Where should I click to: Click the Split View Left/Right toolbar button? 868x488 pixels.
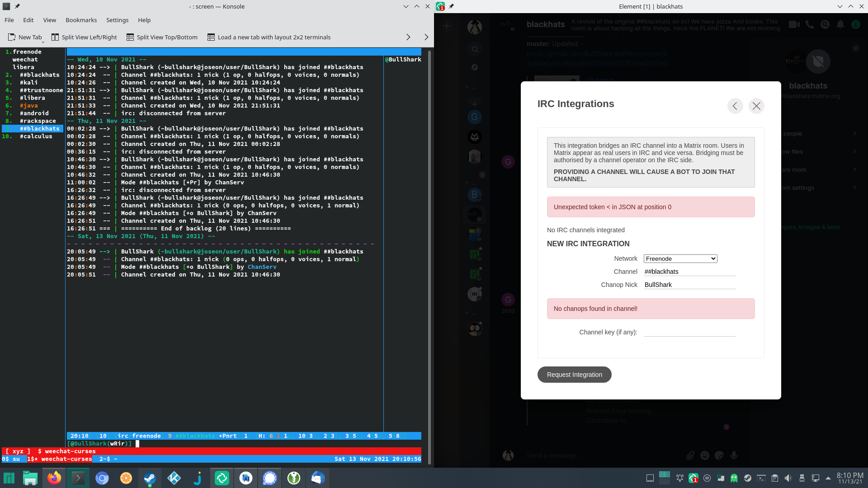tap(84, 37)
